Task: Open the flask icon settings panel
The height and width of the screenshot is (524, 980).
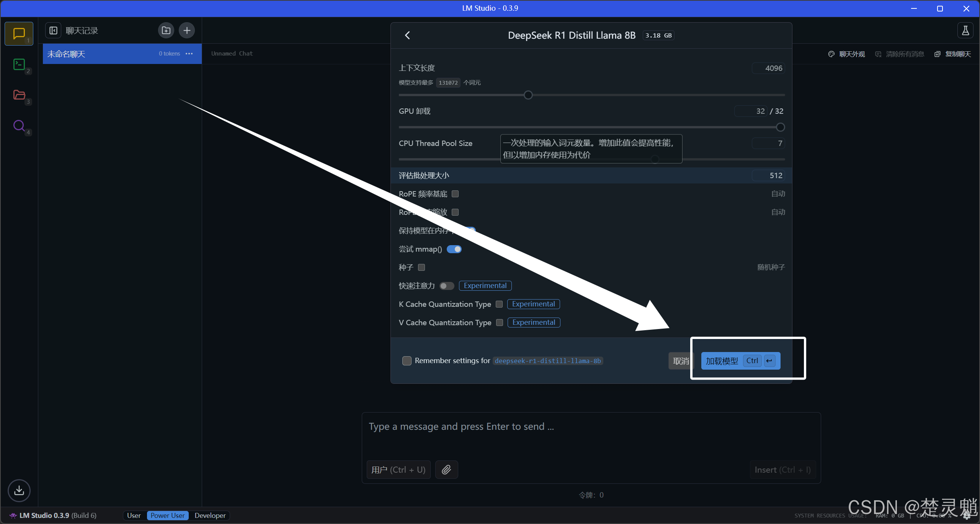Action: click(x=965, y=30)
